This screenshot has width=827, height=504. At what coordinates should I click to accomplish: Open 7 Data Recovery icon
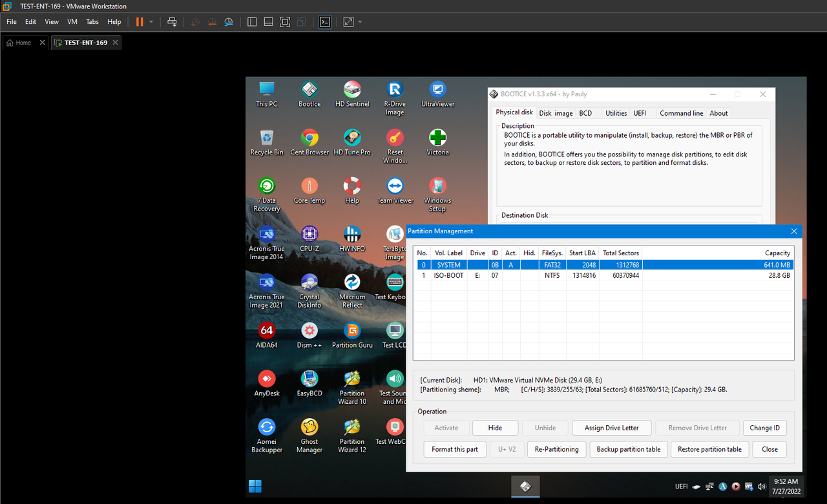(267, 195)
